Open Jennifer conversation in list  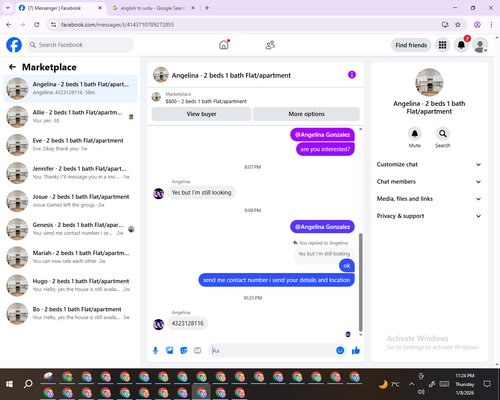(x=70, y=173)
